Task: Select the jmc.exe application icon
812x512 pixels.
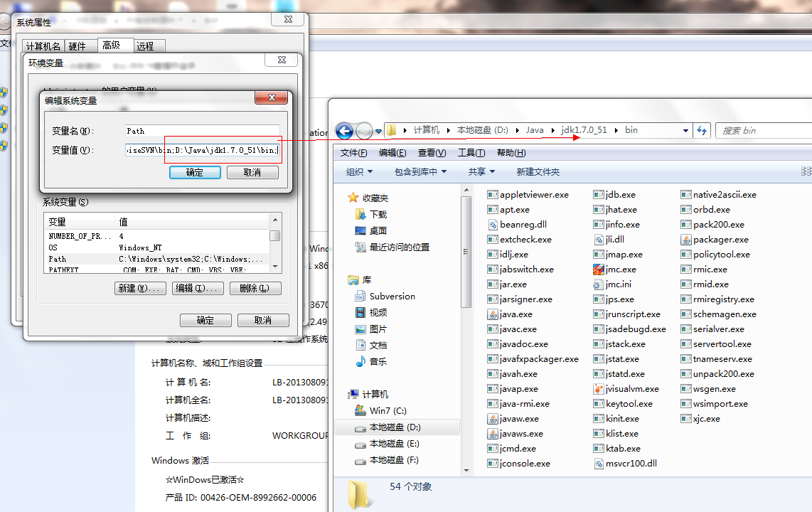Action: click(x=599, y=270)
